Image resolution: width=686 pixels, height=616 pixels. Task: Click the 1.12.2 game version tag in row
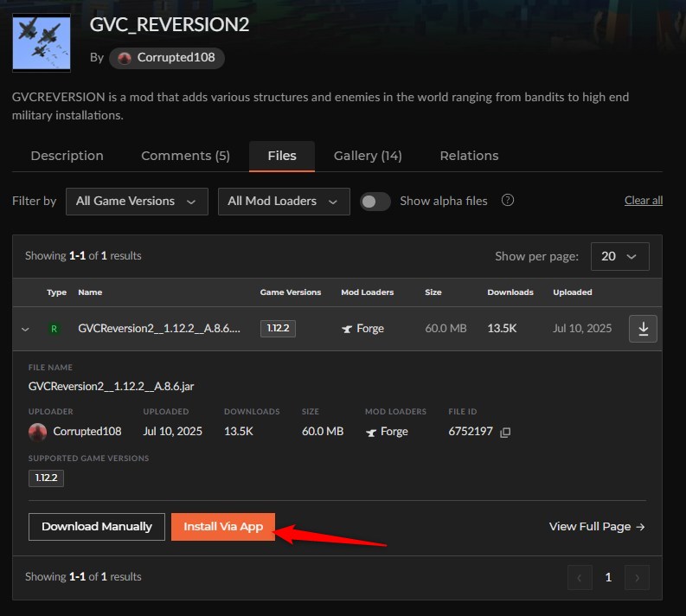[x=278, y=329]
